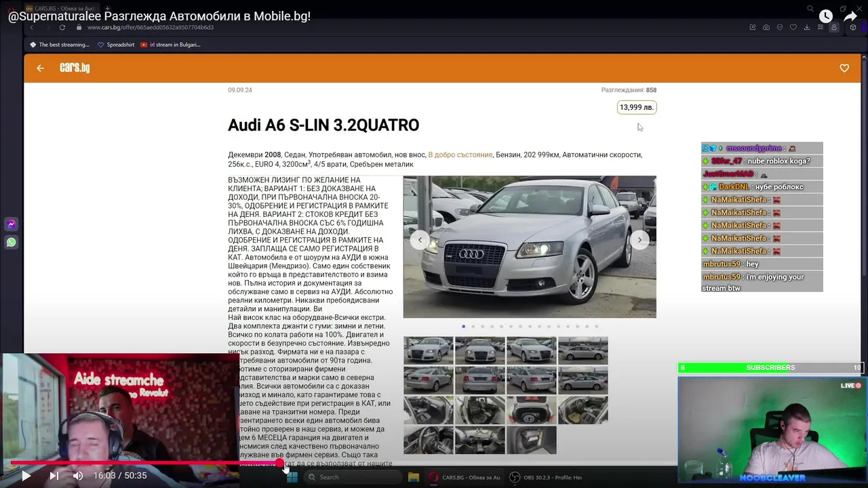Open Messenger icon in browser sidebar
The image size is (868, 488).
click(11, 224)
